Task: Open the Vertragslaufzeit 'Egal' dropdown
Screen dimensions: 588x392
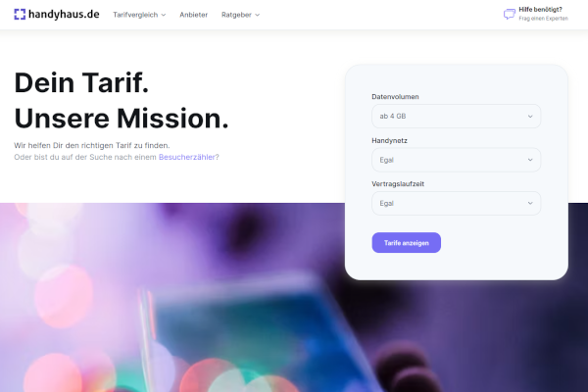Action: (456, 203)
